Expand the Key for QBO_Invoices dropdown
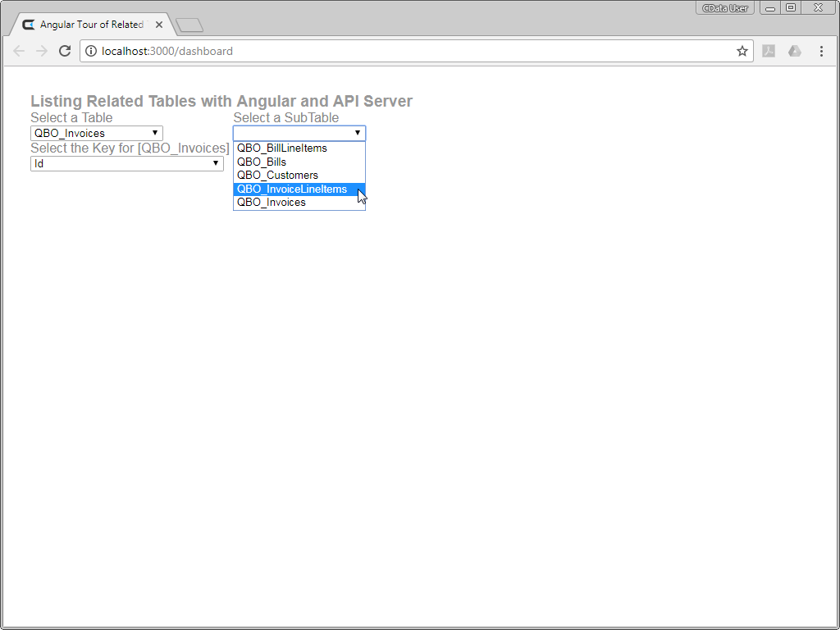The height and width of the screenshot is (630, 840). coord(127,163)
